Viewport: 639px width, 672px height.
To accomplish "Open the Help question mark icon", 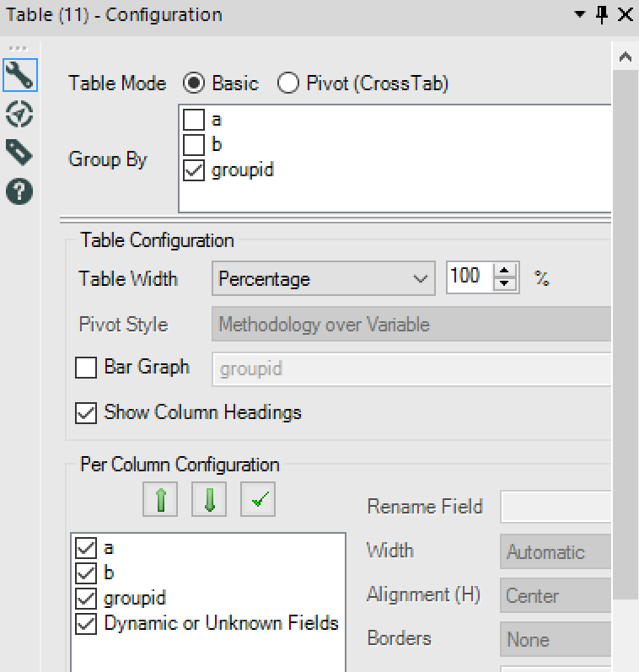I will [x=19, y=191].
